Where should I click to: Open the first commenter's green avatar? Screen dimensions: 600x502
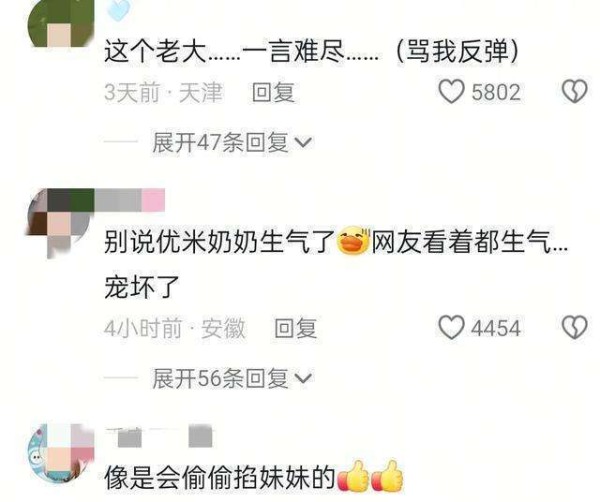point(61,23)
